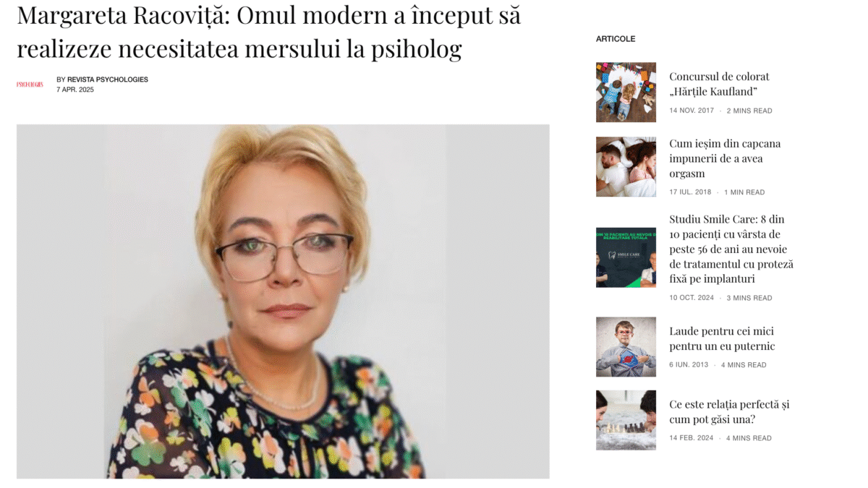Click the couple in bed thumbnail
This screenshot has width=868, height=488.
(x=626, y=167)
